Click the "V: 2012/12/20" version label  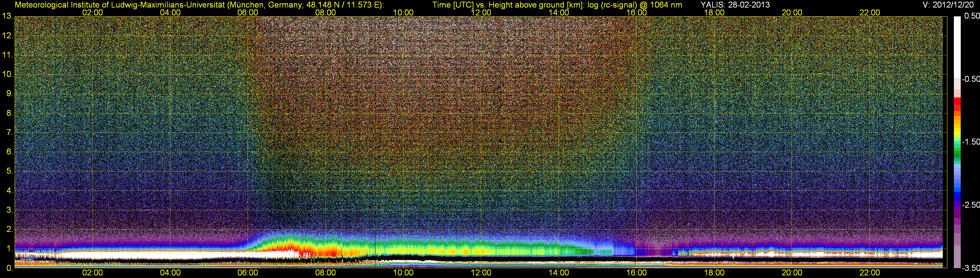tap(947, 5)
